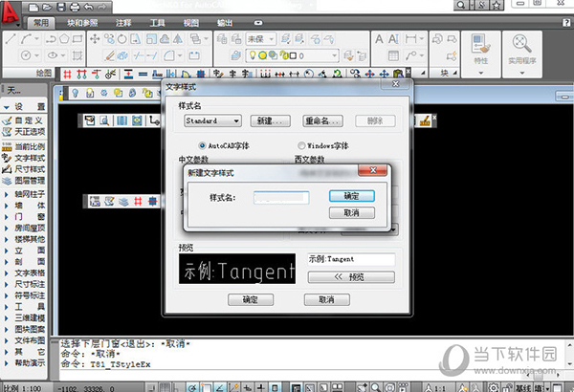This screenshot has height=392, width=574.
Task: Switch to the 常用 ribbon tab
Action: click(41, 23)
